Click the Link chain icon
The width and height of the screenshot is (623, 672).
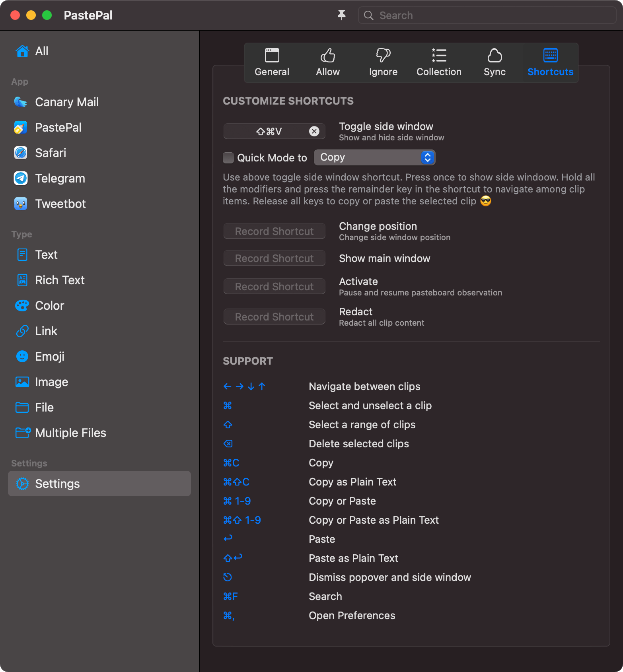pyautogui.click(x=22, y=331)
